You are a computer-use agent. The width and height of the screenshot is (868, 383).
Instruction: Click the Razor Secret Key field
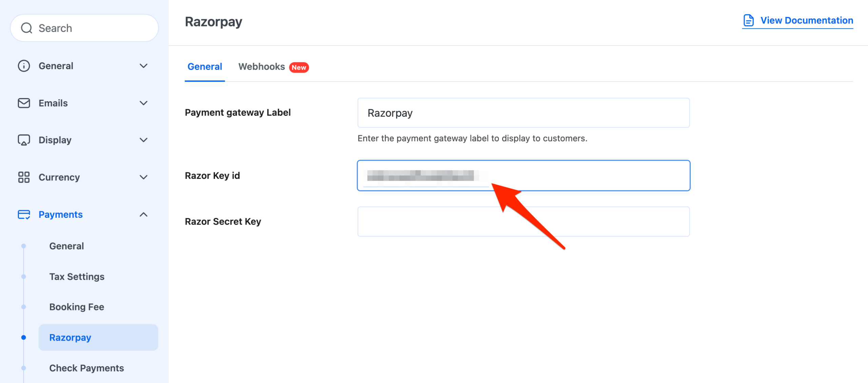click(x=523, y=222)
